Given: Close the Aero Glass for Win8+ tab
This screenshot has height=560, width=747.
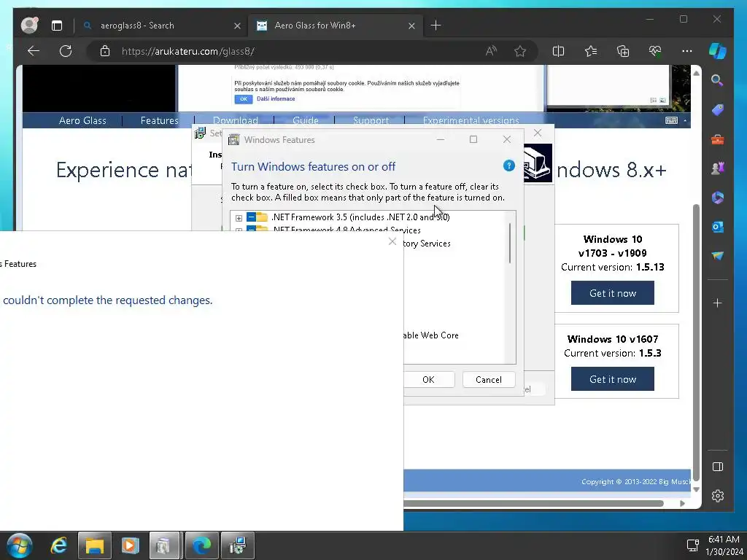Looking at the screenshot, I should pyautogui.click(x=411, y=26).
